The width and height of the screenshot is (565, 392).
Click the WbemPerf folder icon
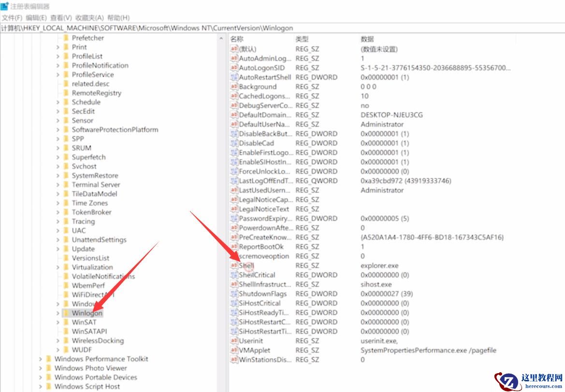pos(66,285)
